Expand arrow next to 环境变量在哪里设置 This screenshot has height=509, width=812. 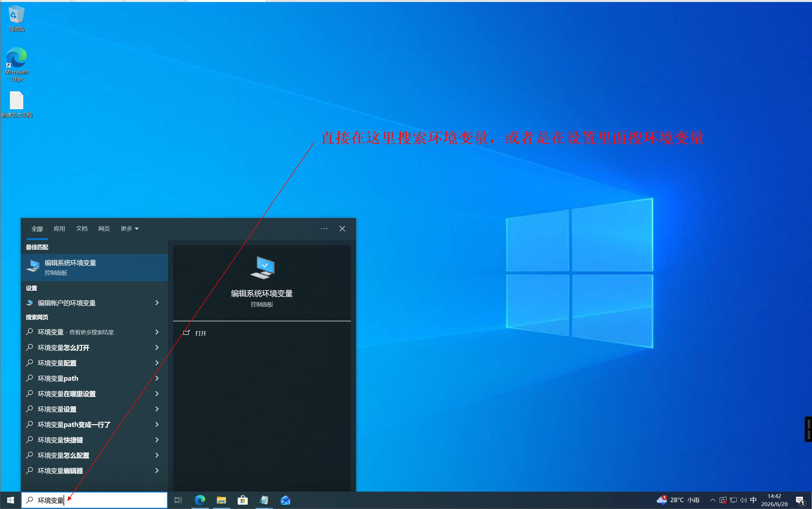[x=157, y=394]
